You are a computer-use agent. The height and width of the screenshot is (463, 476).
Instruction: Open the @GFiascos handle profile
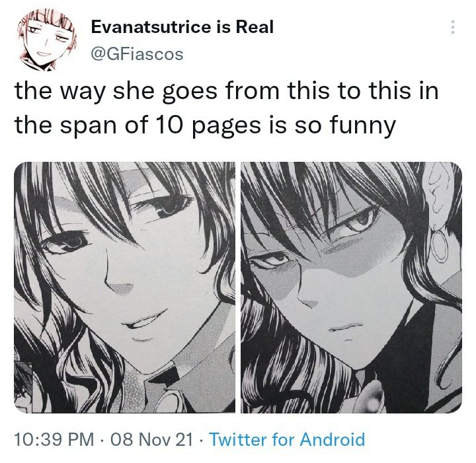(138, 55)
